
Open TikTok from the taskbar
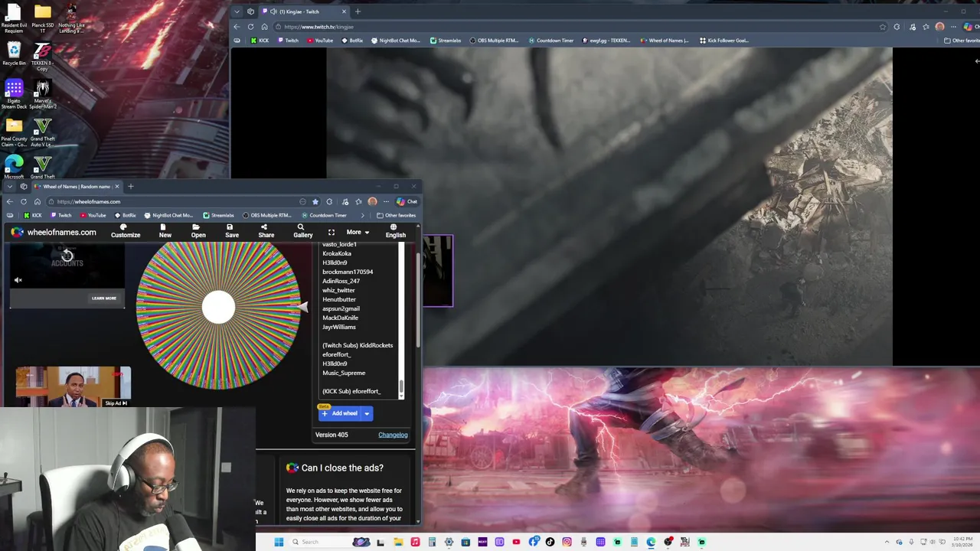[550, 542]
